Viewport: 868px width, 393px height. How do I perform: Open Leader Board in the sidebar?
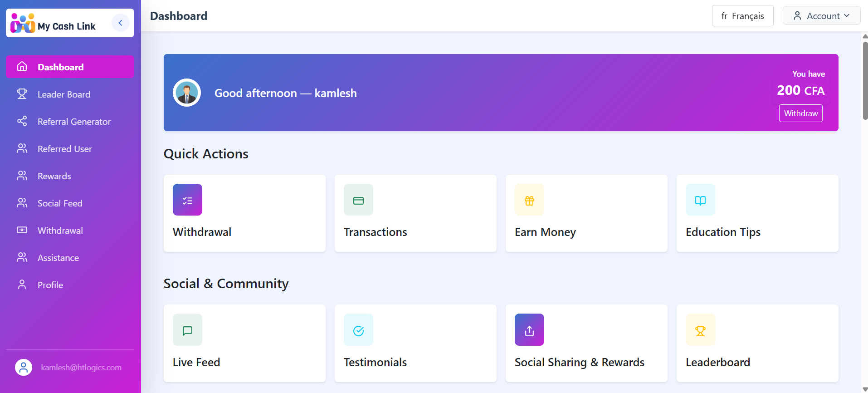[64, 94]
